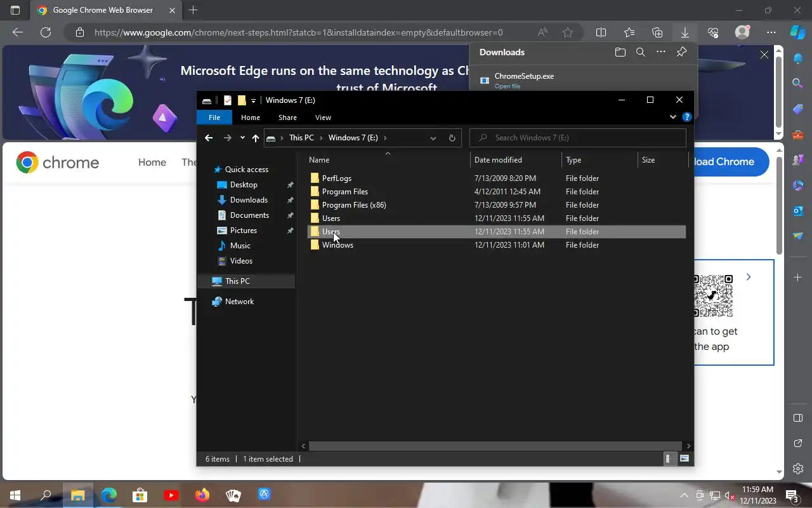This screenshot has height=508, width=812.
Task: Switch Explorer to large icons view
Action: tap(684, 458)
